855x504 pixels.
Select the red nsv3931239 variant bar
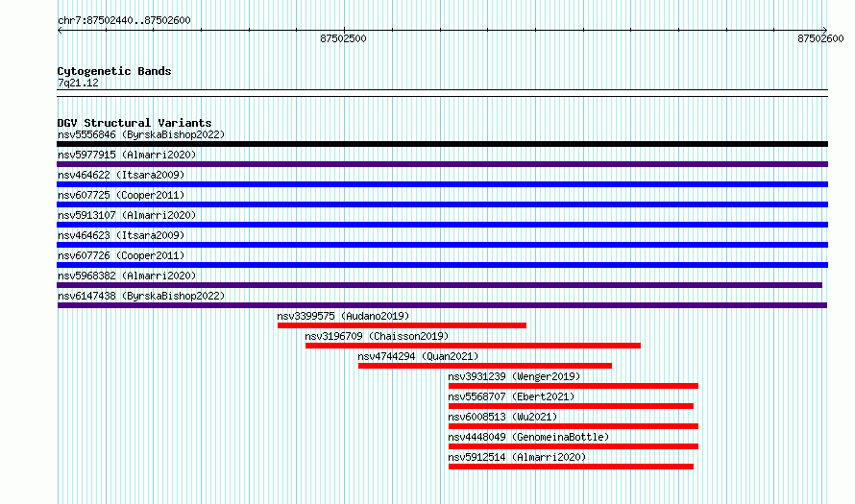[574, 386]
